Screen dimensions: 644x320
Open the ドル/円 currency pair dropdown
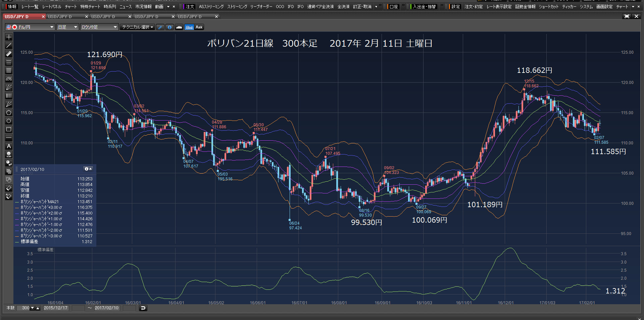point(30,27)
